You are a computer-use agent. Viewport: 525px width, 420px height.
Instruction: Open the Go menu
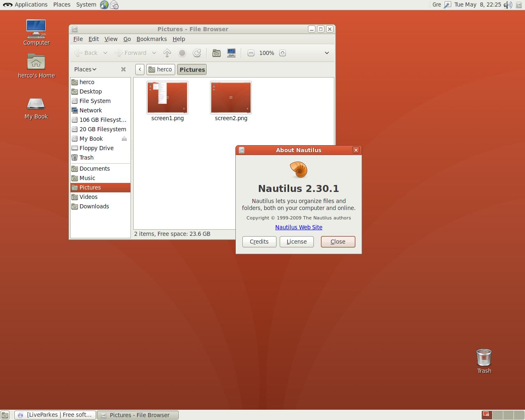coord(127,39)
